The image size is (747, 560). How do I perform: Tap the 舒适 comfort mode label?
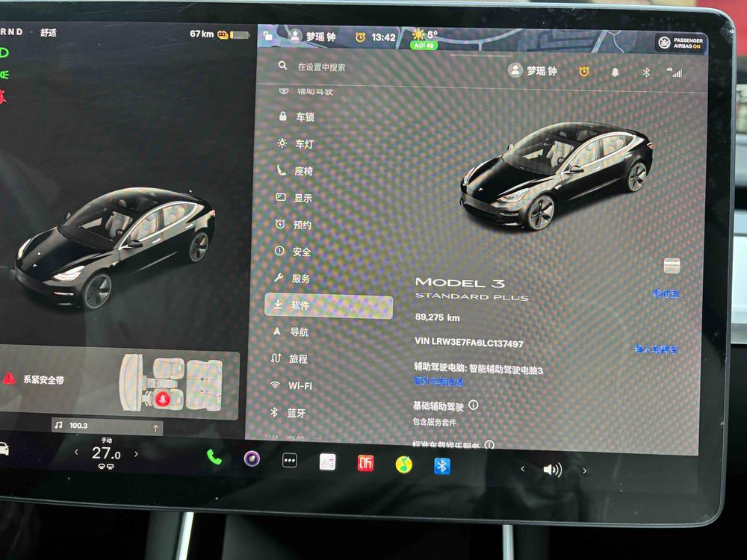coord(49,32)
